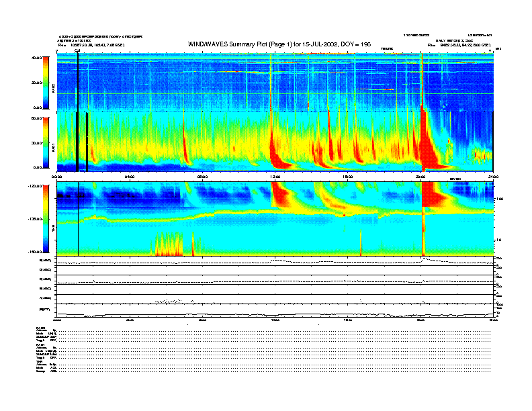Viewport: 532px width, 411px height.
Task: Click the 16:00 time label under the RAD1 panel
Action: coord(348,177)
